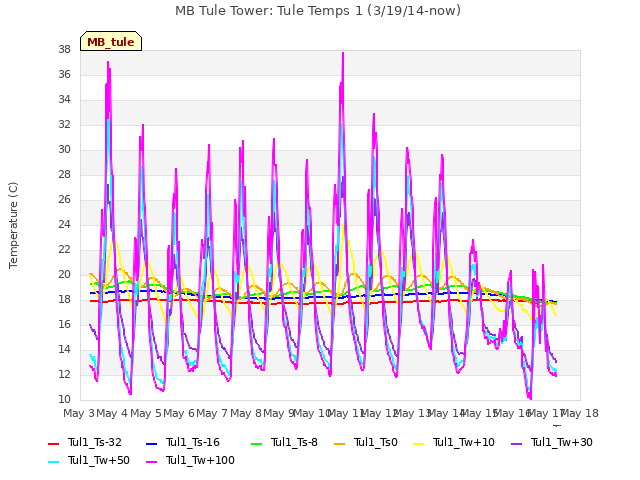
Task: Select the Tul1_Tw+30 legend label
Action: [x=562, y=442]
